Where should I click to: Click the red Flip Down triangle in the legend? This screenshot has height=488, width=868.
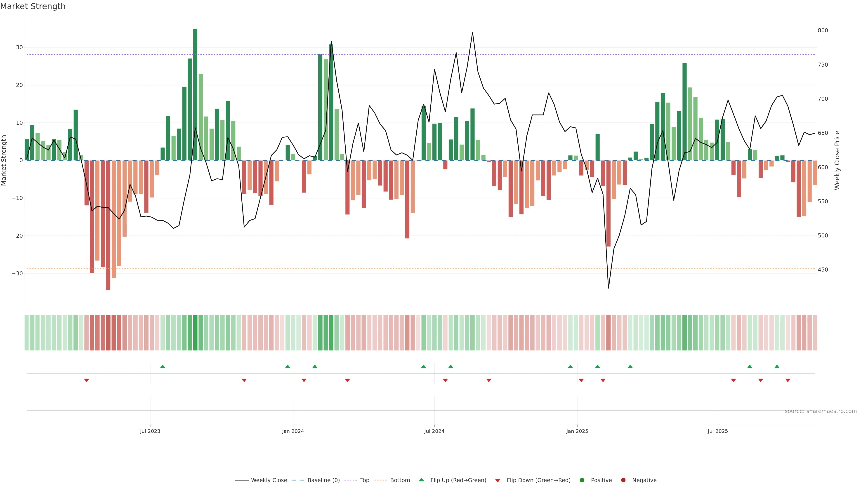click(498, 481)
